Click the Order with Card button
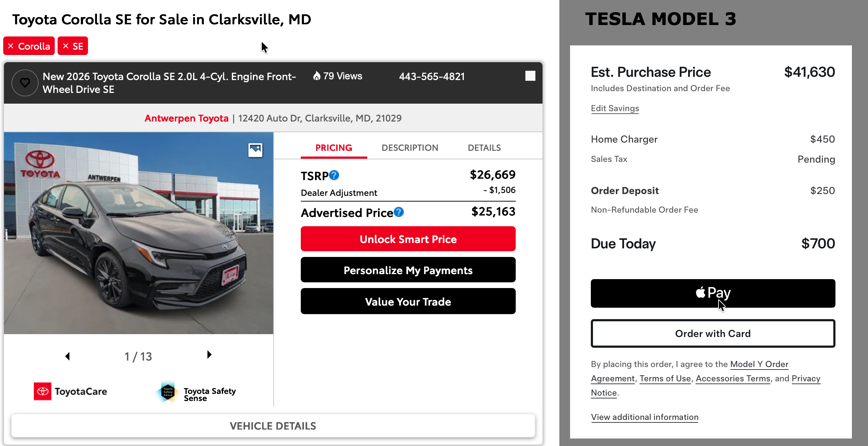 tap(713, 333)
